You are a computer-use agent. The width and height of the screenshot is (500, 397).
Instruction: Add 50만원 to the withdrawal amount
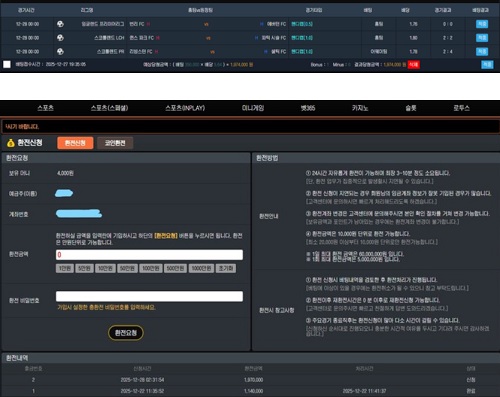click(127, 268)
